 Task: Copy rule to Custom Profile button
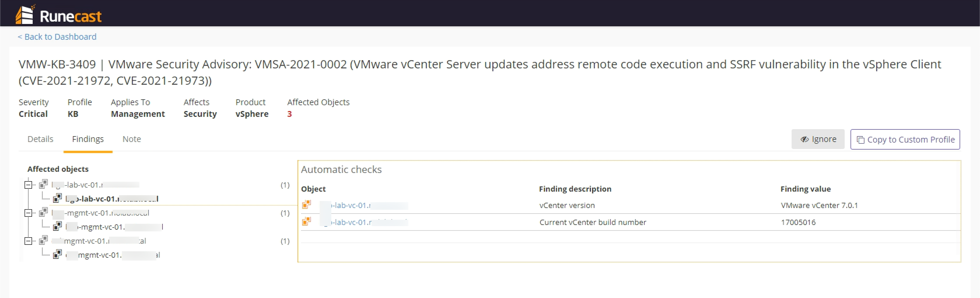[905, 139]
